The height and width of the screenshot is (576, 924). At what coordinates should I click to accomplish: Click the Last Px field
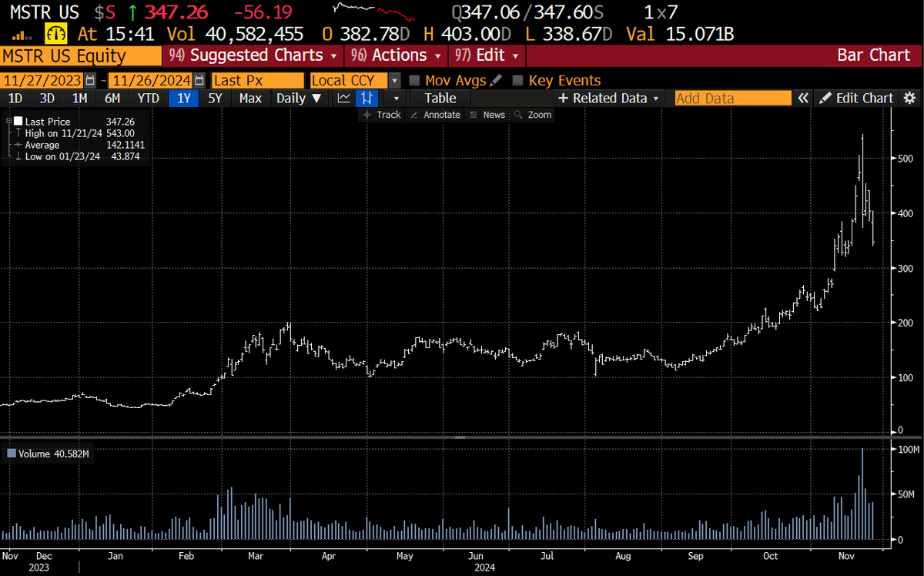pyautogui.click(x=258, y=81)
